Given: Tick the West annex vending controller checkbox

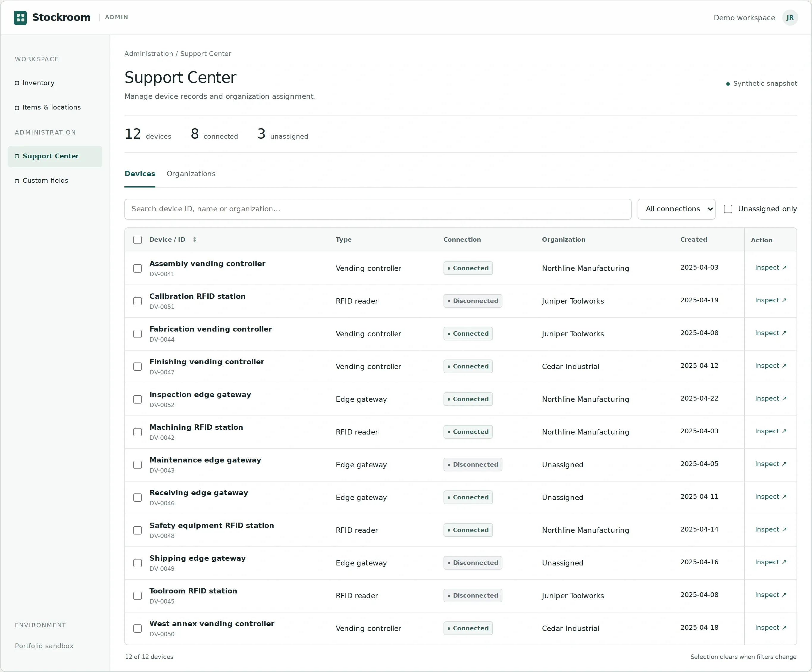Looking at the screenshot, I should 137,629.
